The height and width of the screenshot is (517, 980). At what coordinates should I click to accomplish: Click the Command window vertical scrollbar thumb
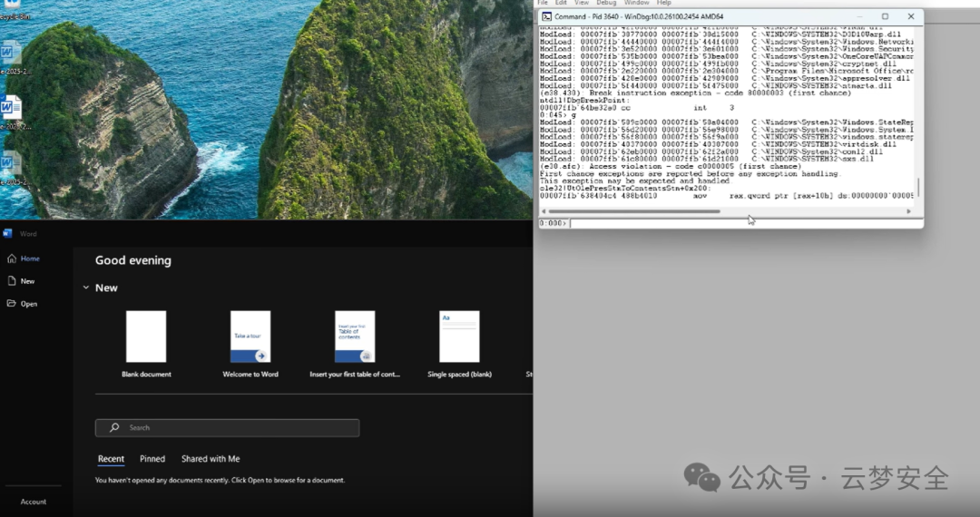(918, 187)
